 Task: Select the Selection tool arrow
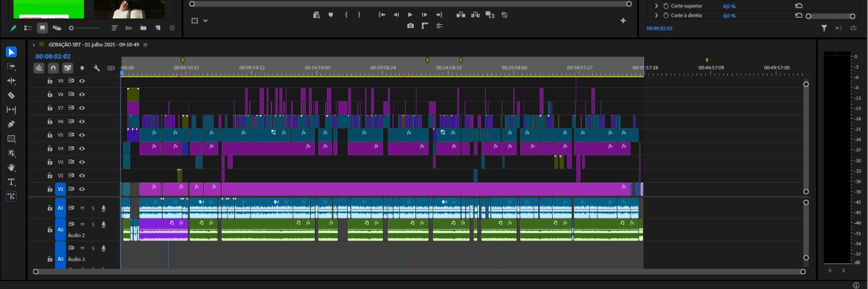coord(12,52)
